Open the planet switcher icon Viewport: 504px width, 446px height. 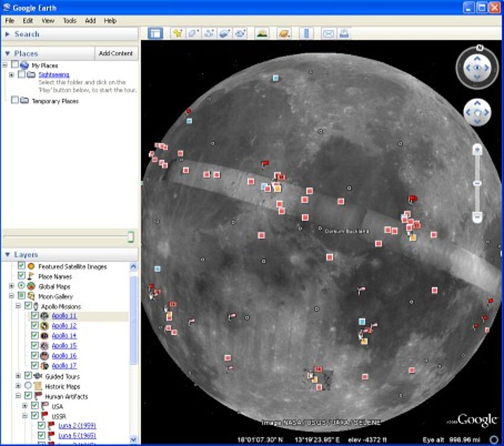[x=284, y=33]
